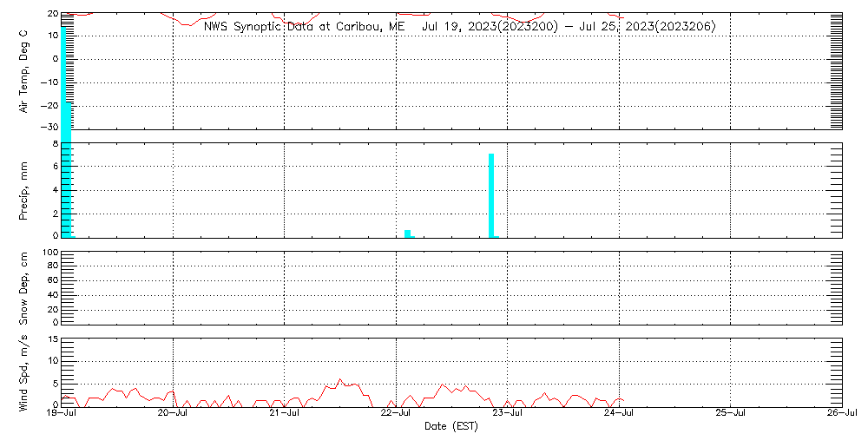Click the '15' tick on wind speed axis

click(x=52, y=339)
